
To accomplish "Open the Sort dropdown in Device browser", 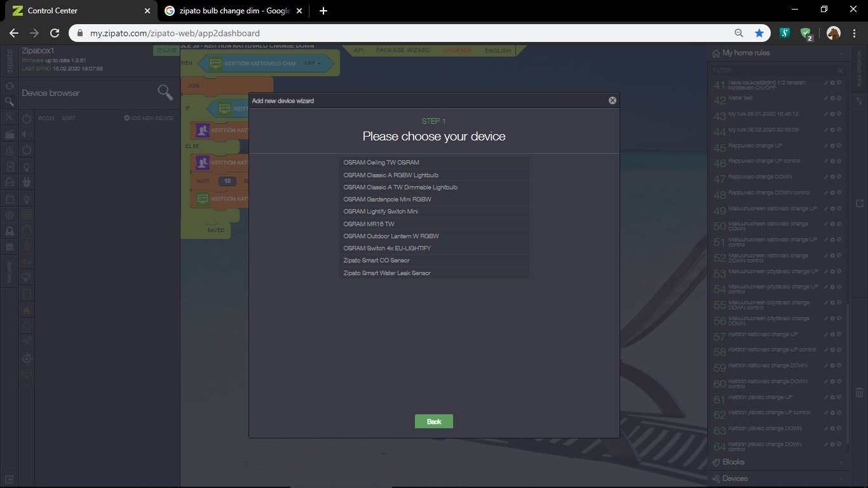I will [69, 118].
